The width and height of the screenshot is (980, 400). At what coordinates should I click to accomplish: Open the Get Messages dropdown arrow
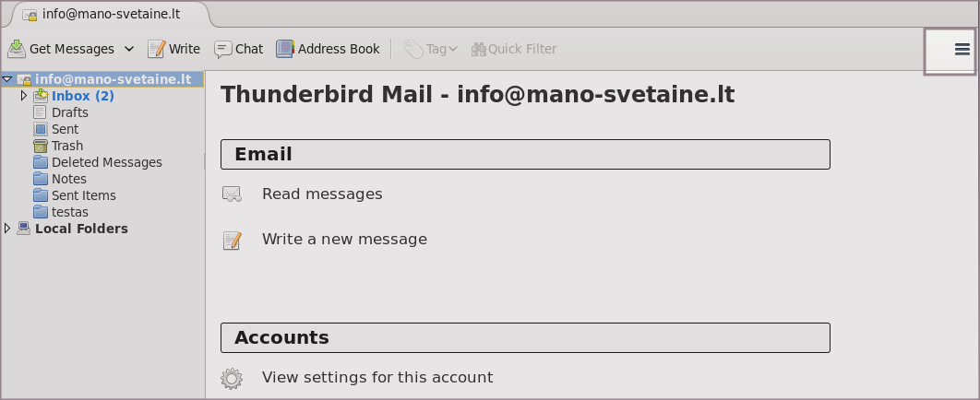tap(129, 49)
